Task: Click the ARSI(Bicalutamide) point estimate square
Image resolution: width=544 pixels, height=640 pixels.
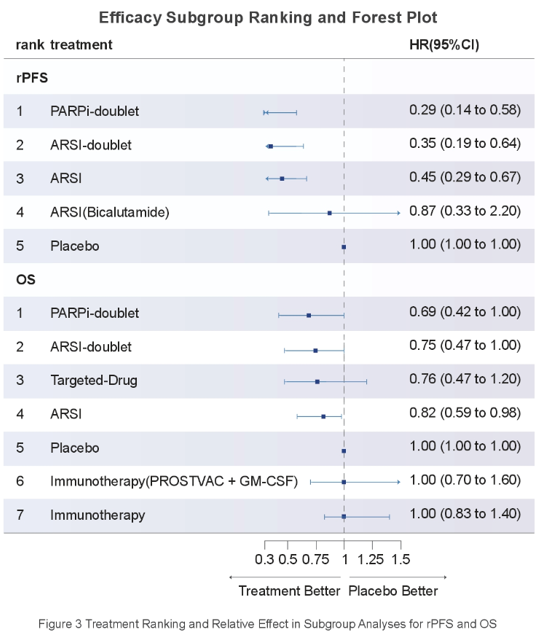Action: [x=330, y=213]
